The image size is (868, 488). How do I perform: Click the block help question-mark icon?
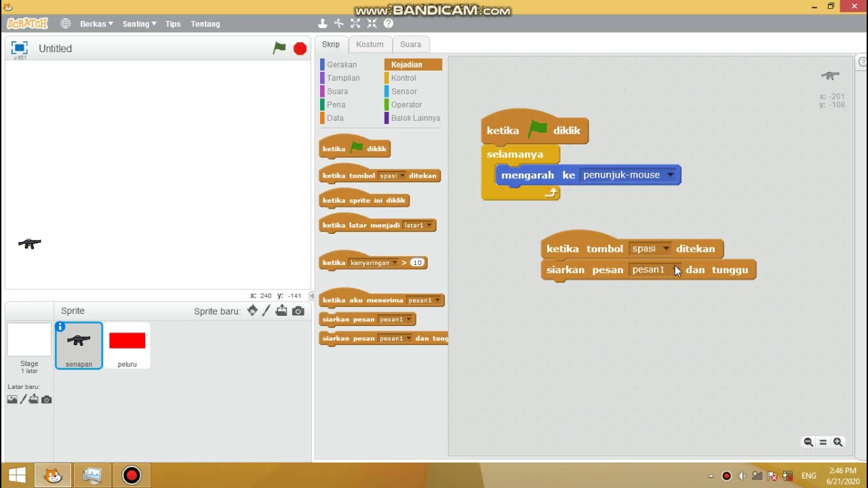(389, 24)
